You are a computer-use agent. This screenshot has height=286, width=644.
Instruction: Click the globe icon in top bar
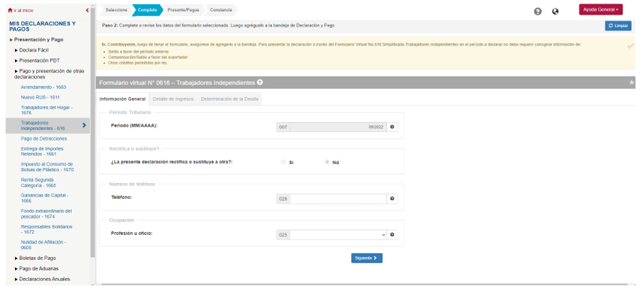(555, 11)
